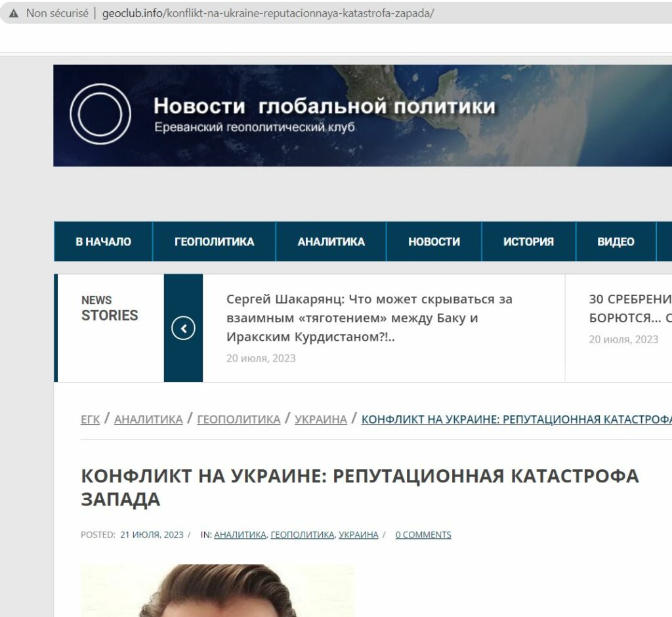Viewport: 672px width, 617px height.
Task: Click the article author photo
Action: [x=218, y=590]
